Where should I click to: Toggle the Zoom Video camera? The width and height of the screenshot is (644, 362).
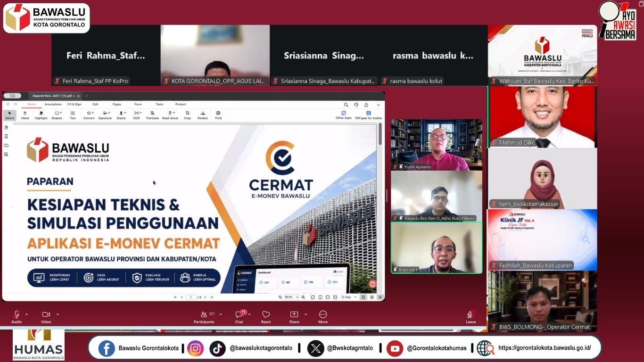pos(46,317)
